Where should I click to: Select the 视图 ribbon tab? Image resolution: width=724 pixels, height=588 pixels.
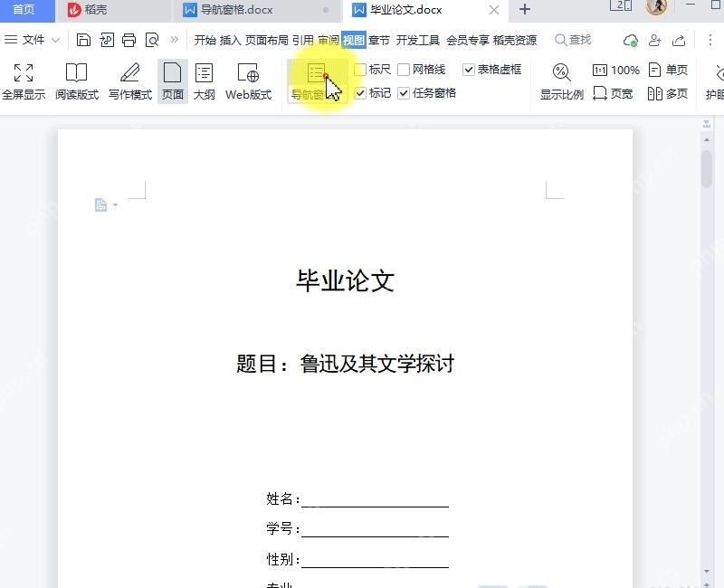pos(354,40)
